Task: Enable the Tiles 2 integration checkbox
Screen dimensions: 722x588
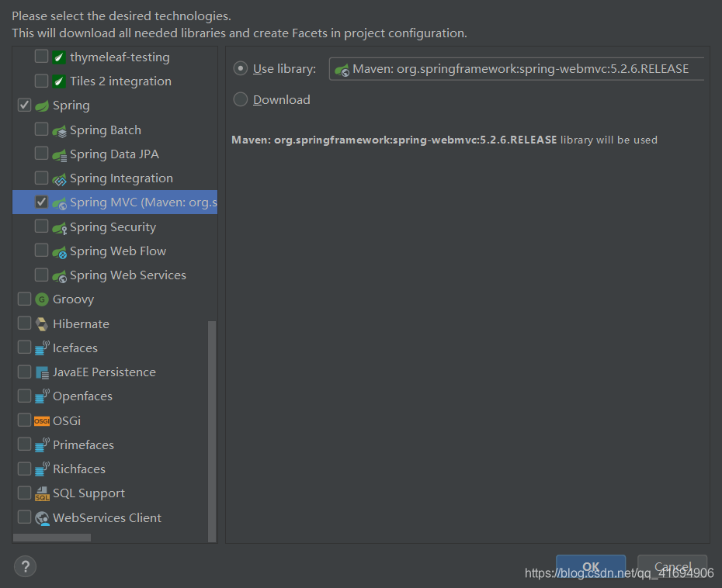Action: [41, 81]
